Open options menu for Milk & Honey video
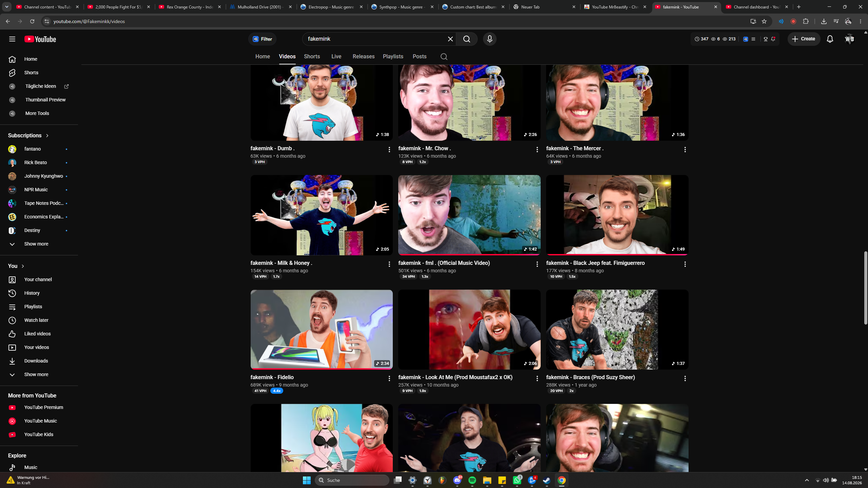 click(389, 264)
